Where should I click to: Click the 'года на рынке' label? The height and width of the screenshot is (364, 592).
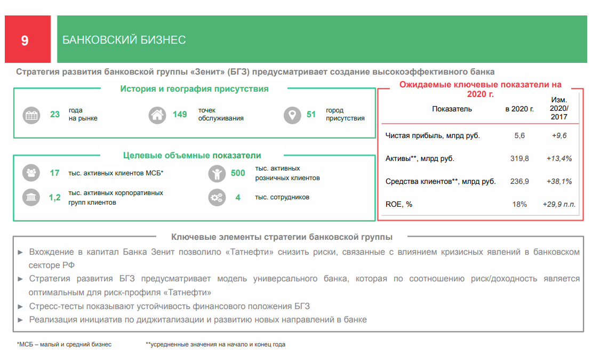click(83, 114)
